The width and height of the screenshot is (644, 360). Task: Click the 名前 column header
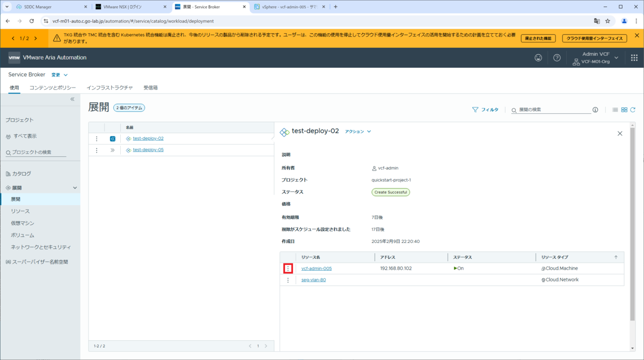(x=129, y=128)
